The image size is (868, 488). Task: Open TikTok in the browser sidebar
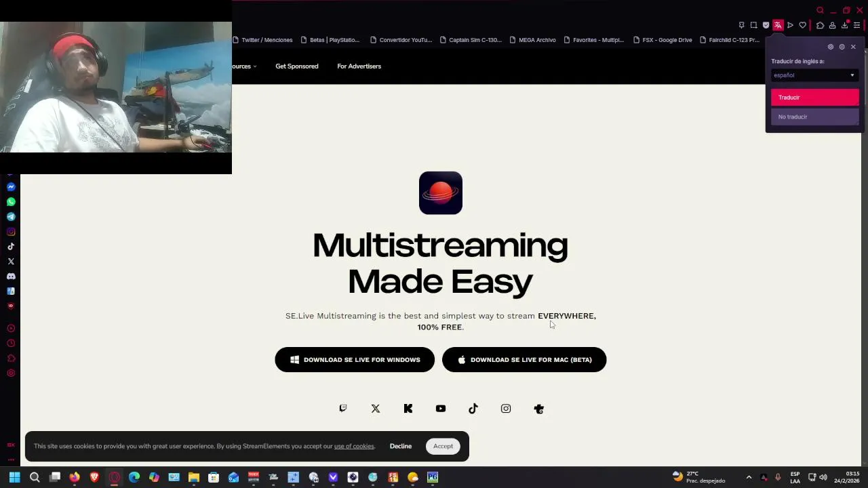pos(11,247)
